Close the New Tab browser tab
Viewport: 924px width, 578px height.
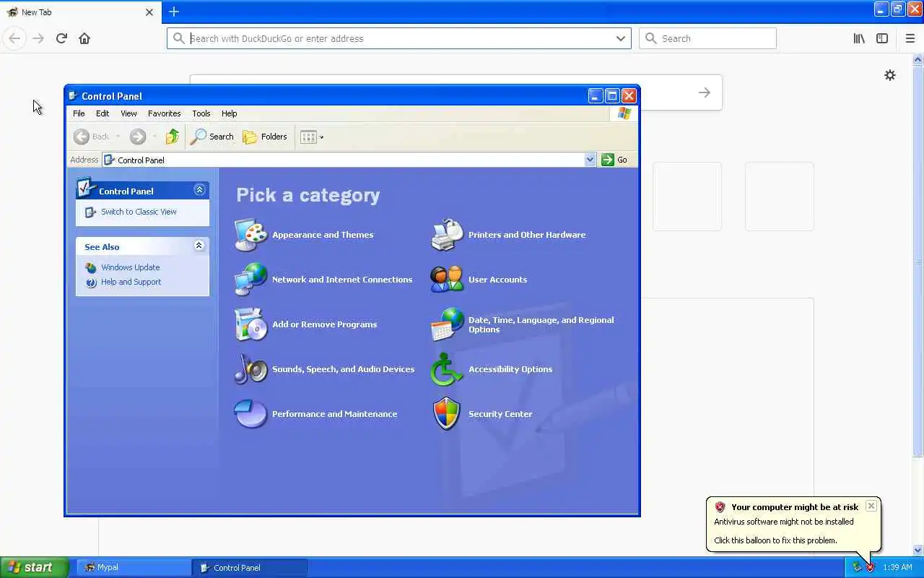149,12
